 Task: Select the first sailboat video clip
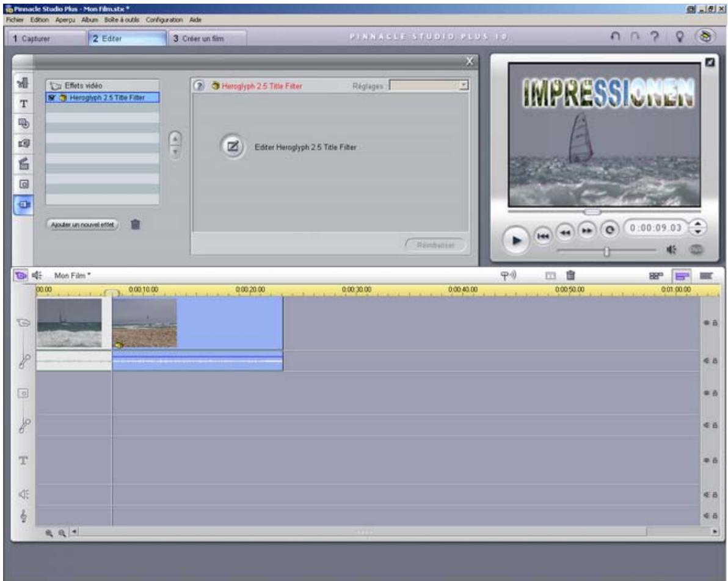74,323
